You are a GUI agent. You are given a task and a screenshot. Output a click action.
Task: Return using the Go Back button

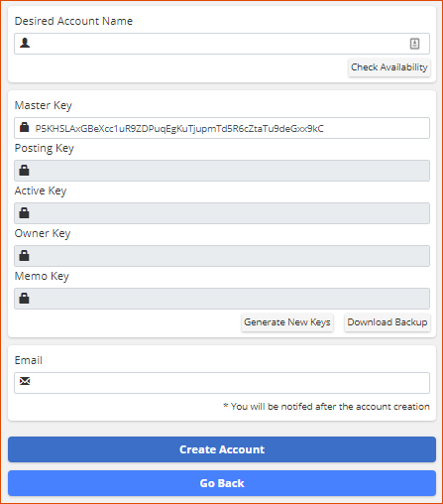(x=222, y=483)
